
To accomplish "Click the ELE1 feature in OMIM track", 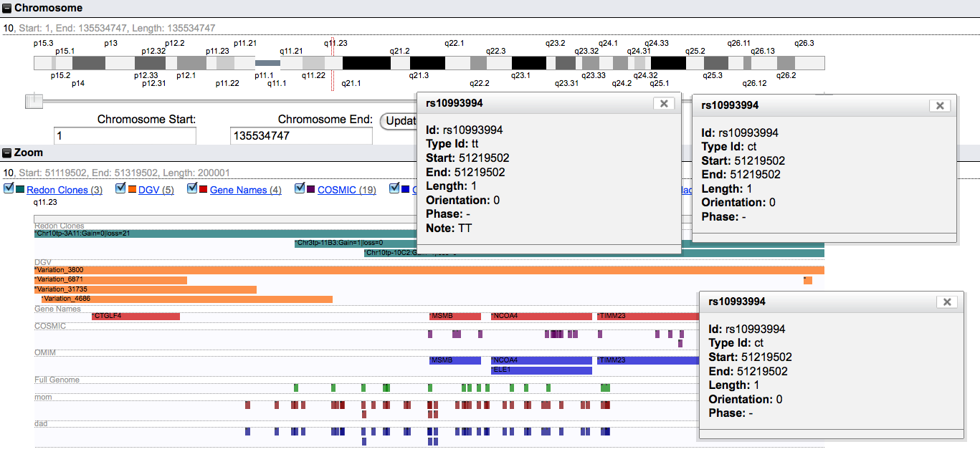I will point(541,370).
